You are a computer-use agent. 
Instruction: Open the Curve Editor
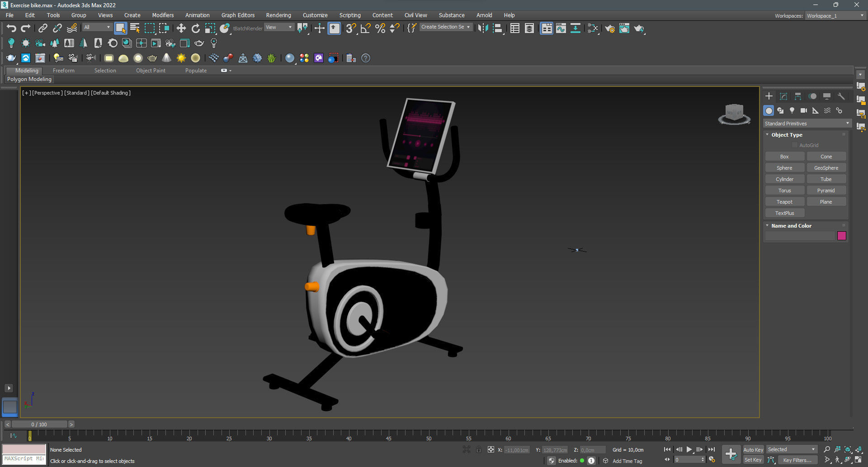(561, 28)
